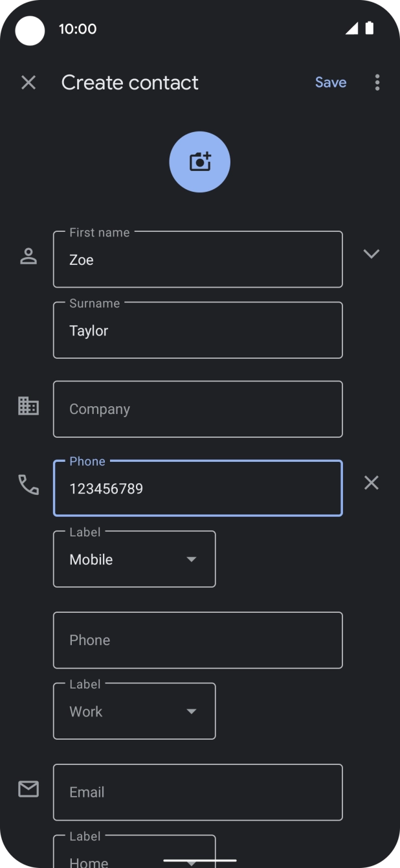400x868 pixels.
Task: Open the Work label dropdown
Action: point(134,711)
